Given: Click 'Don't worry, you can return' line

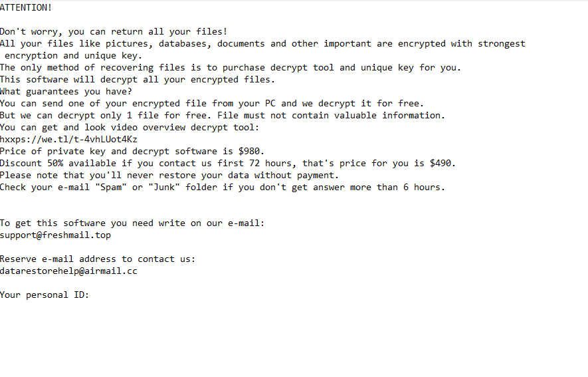Looking at the screenshot, I should tap(114, 31).
